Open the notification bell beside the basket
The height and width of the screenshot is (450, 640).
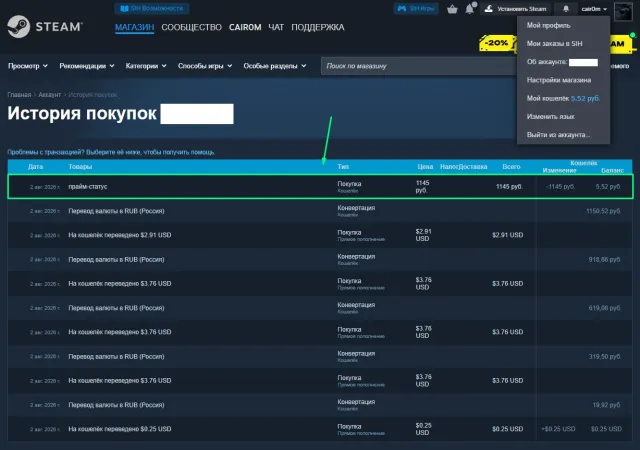click(470, 8)
